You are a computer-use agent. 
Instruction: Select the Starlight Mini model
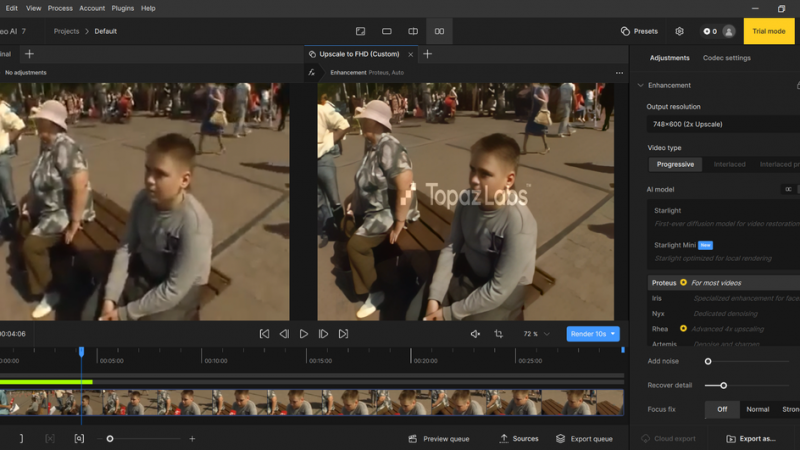(724, 251)
